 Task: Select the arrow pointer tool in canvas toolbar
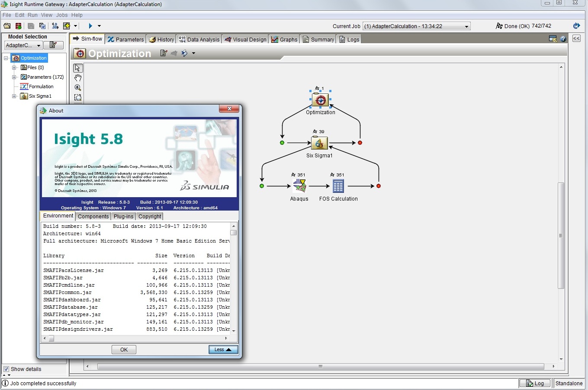tap(78, 68)
